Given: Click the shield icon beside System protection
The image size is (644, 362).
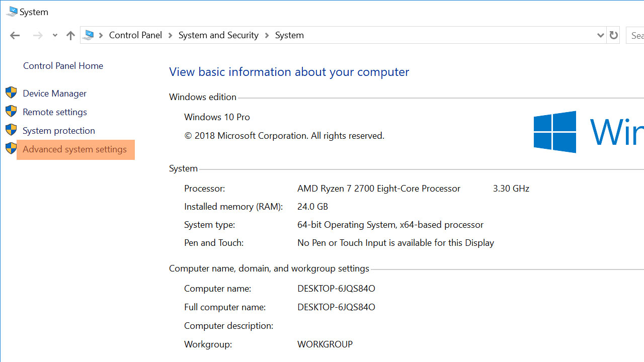Looking at the screenshot, I should click(x=11, y=130).
